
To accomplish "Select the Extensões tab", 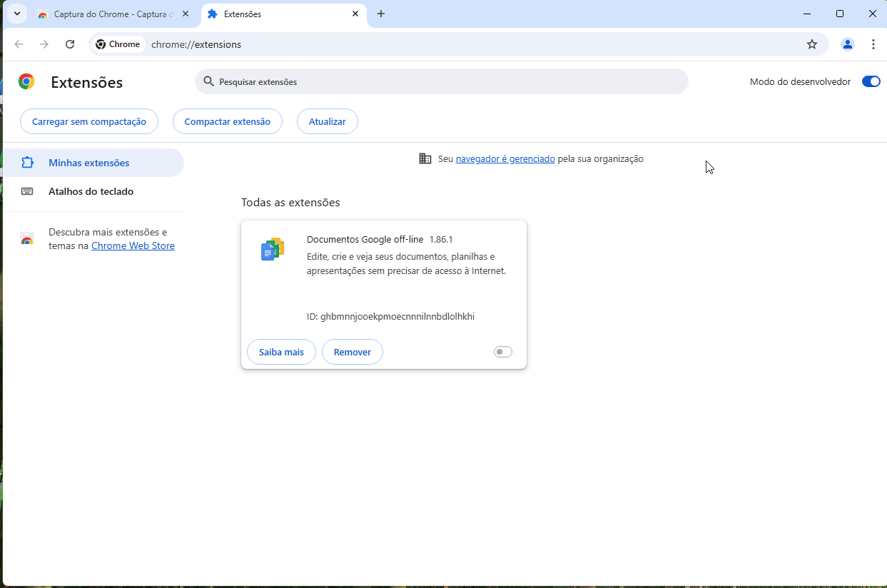I will coord(284,14).
